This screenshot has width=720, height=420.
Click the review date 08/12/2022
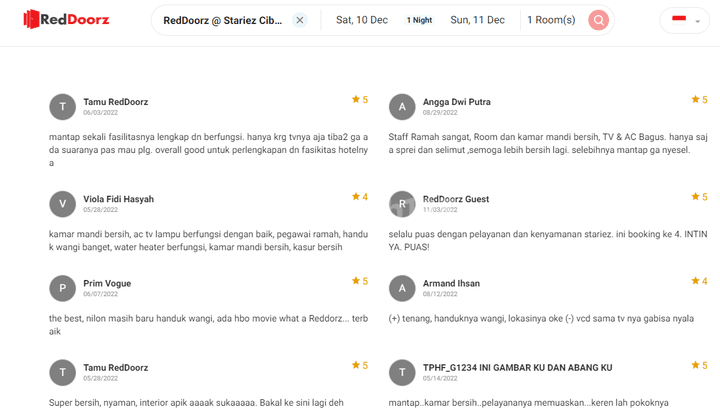click(x=440, y=294)
